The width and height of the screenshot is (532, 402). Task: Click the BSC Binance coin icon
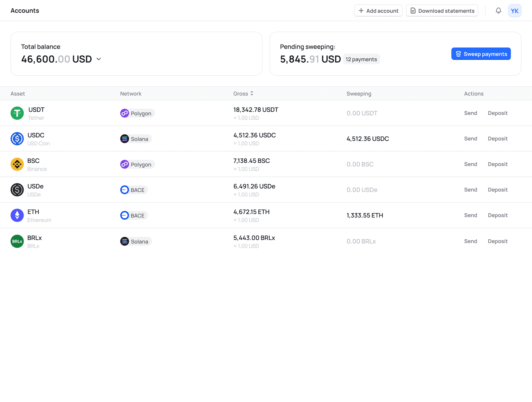[x=17, y=164]
